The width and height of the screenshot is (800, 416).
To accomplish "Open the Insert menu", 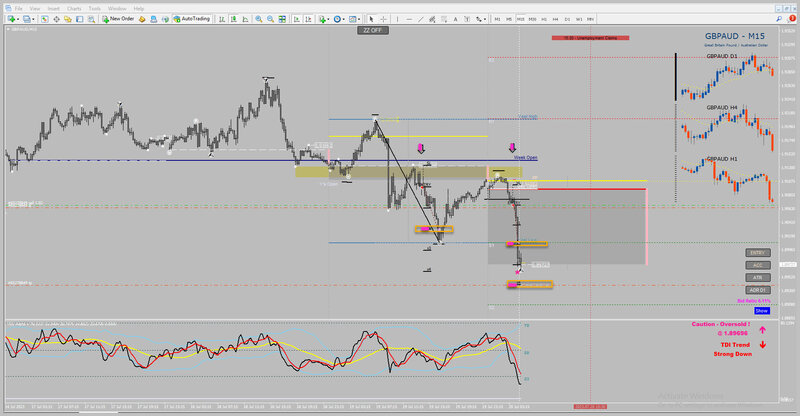I will [54, 9].
